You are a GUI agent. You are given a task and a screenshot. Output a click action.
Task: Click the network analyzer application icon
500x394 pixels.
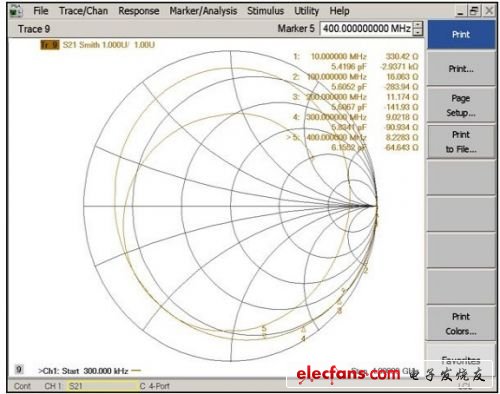(15, 11)
